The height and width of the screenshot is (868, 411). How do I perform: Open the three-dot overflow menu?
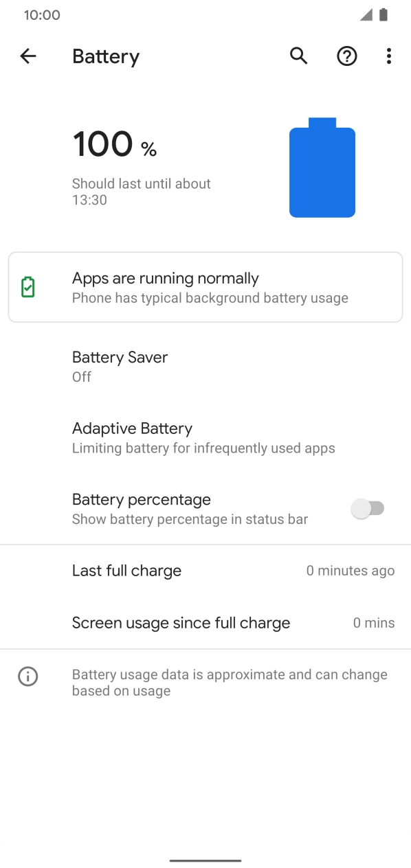[389, 56]
